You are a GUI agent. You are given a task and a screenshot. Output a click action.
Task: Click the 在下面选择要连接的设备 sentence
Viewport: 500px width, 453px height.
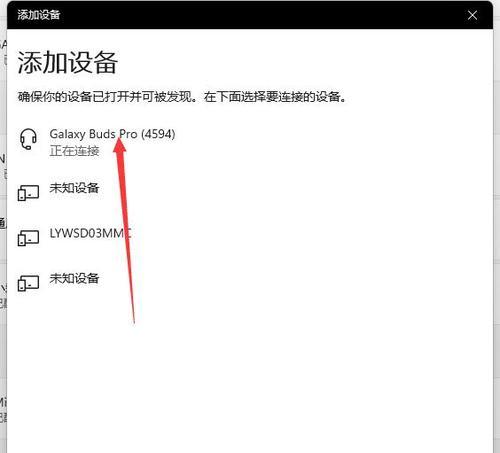click(275, 97)
